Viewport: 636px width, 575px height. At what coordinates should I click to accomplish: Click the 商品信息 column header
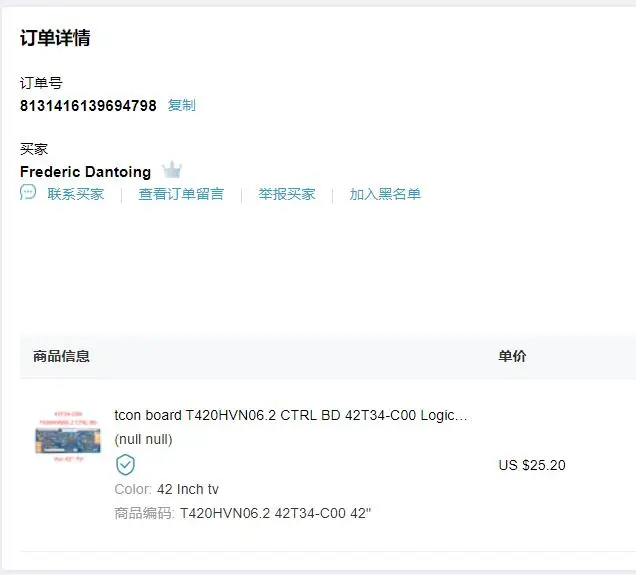[x=61, y=356]
